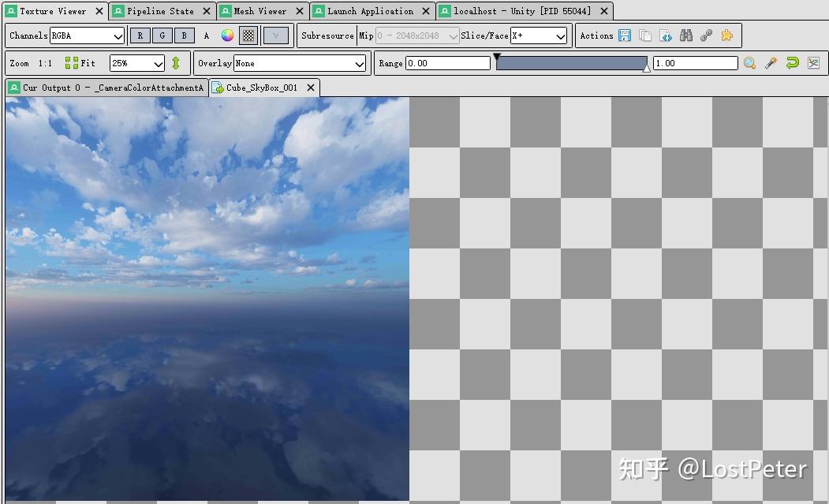This screenshot has height=504, width=829.
Task: Open texture search with binoculars icon
Action: tap(685, 35)
